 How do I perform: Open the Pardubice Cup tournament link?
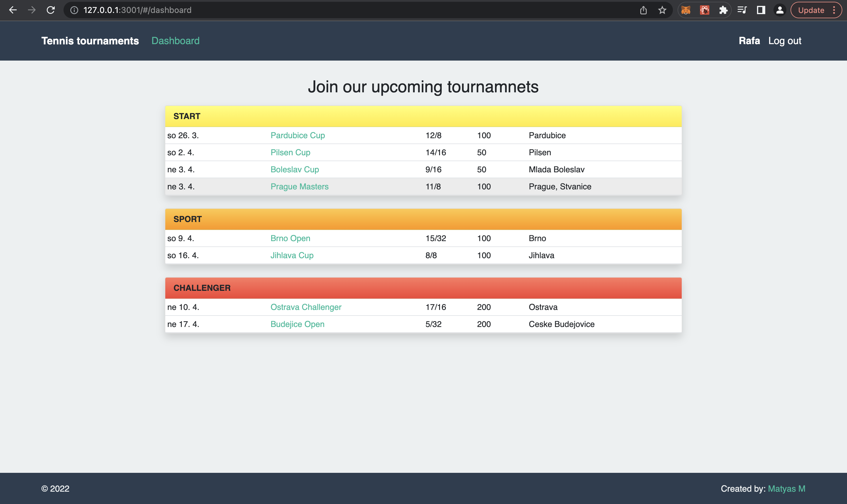click(298, 135)
